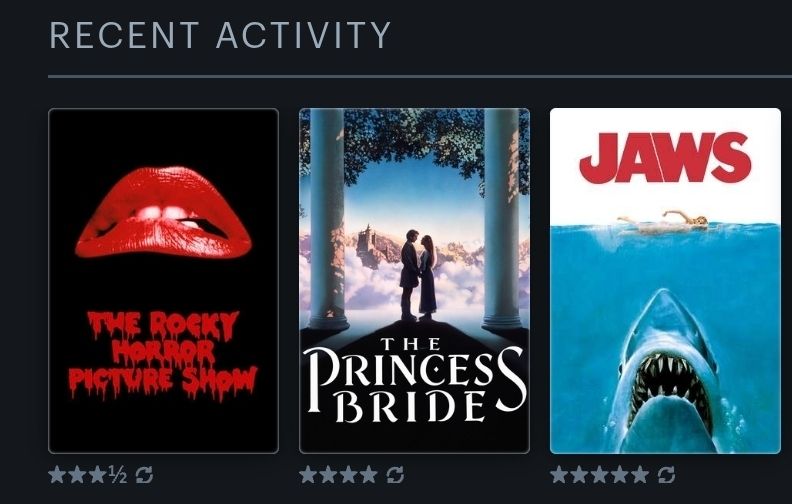Click the rewatch icon under Rocky Horror poster
The image size is (792, 504).
coord(144,475)
